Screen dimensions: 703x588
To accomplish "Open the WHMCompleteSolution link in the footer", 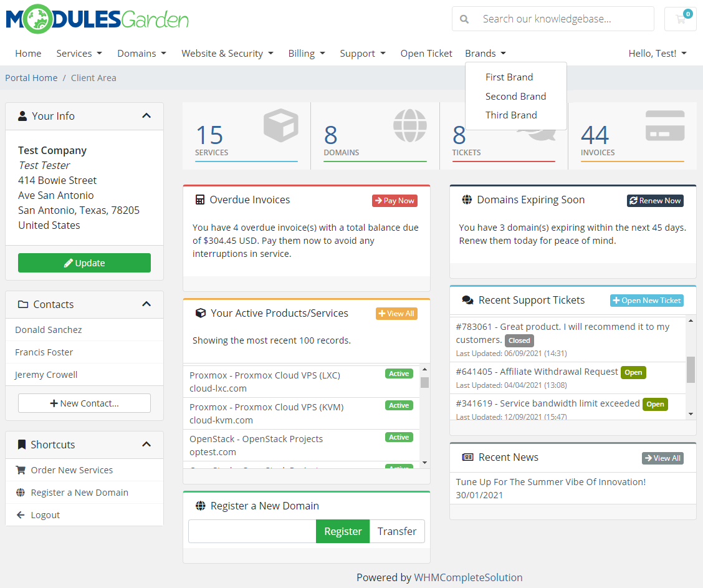I will coord(469,577).
